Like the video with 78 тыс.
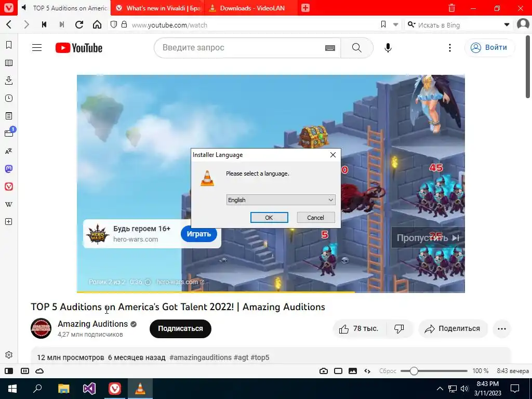Screen dimensions: 532x399 click(358, 329)
